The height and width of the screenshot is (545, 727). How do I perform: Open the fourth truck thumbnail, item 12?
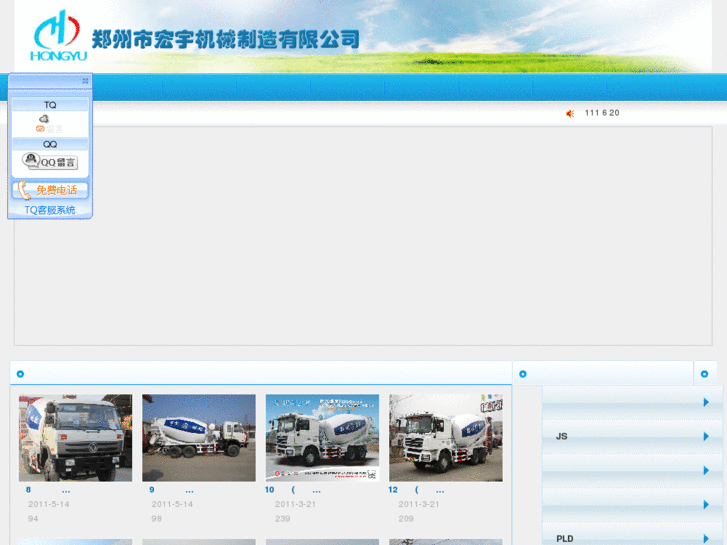(445, 438)
